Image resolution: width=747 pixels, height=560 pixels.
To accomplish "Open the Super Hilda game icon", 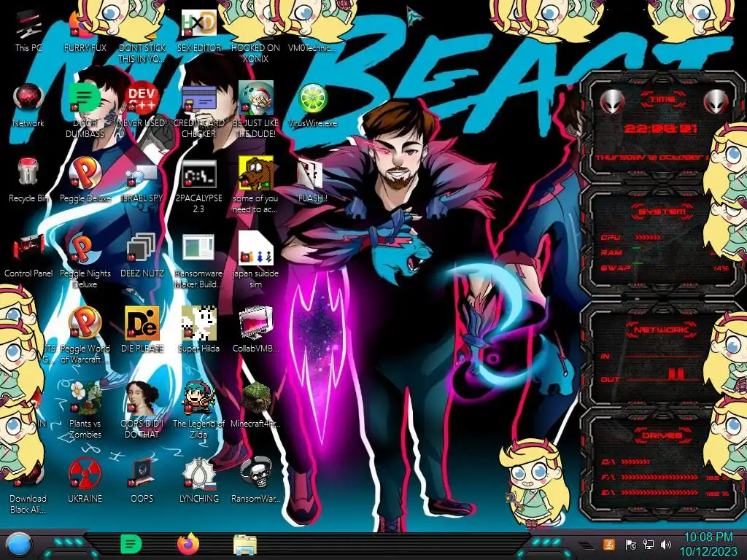I will tap(199, 330).
